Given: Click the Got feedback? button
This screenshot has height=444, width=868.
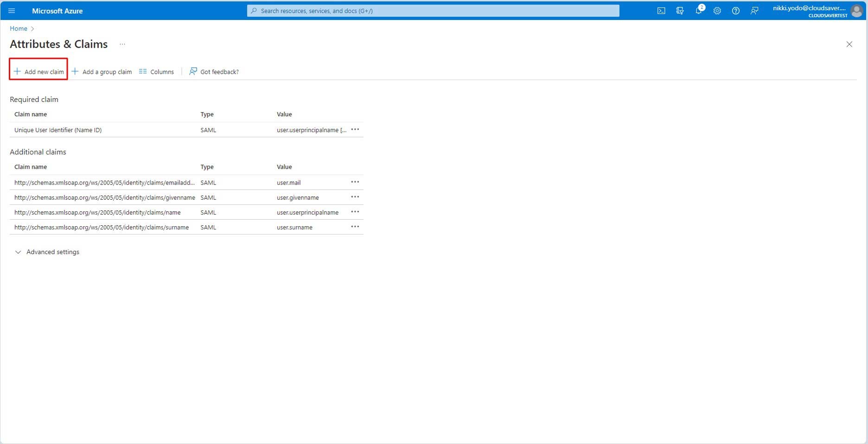Looking at the screenshot, I should click(214, 71).
